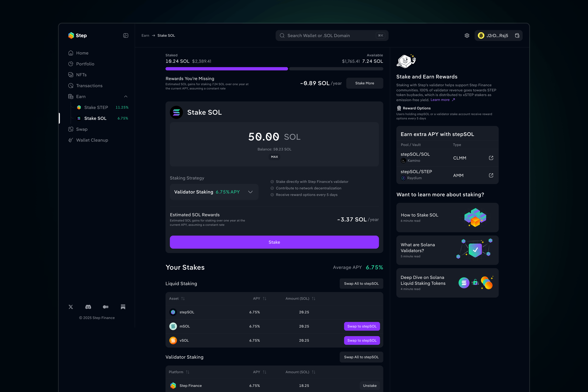Swap mSOL to stepSOL

(362, 326)
